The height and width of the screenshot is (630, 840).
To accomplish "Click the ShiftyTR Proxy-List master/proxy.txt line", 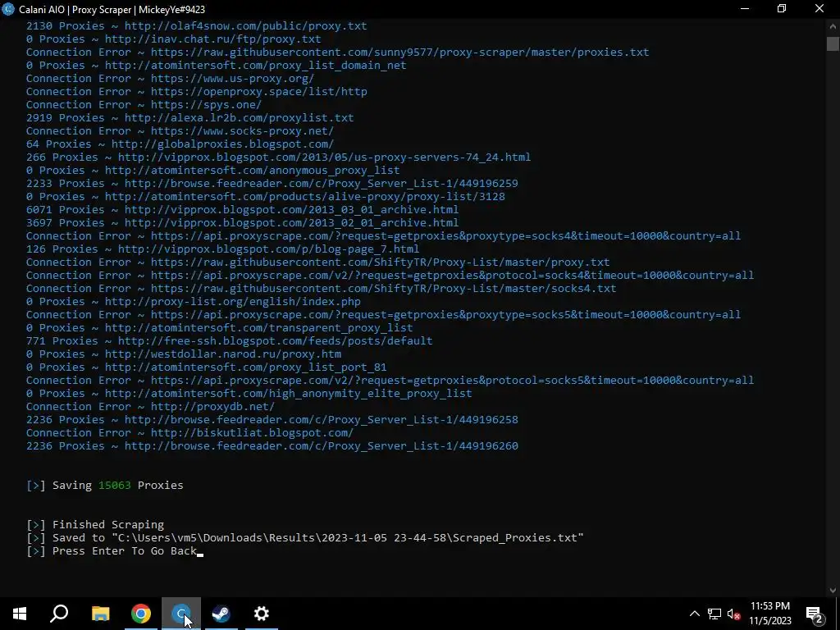I will (318, 262).
